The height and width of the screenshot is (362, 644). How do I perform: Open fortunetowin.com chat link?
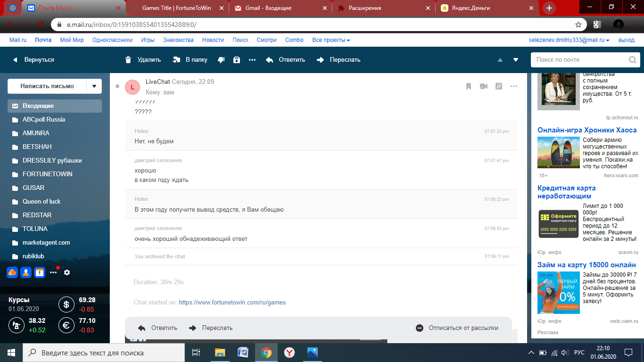point(232,303)
